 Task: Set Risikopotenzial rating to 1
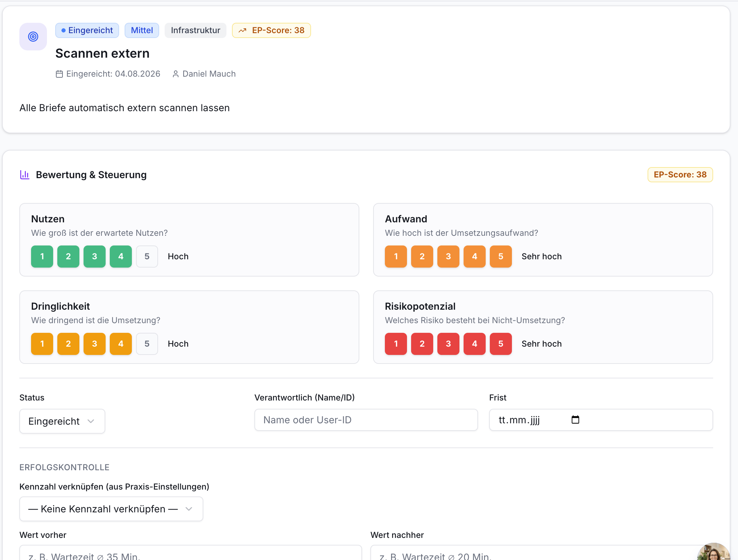pyautogui.click(x=396, y=344)
